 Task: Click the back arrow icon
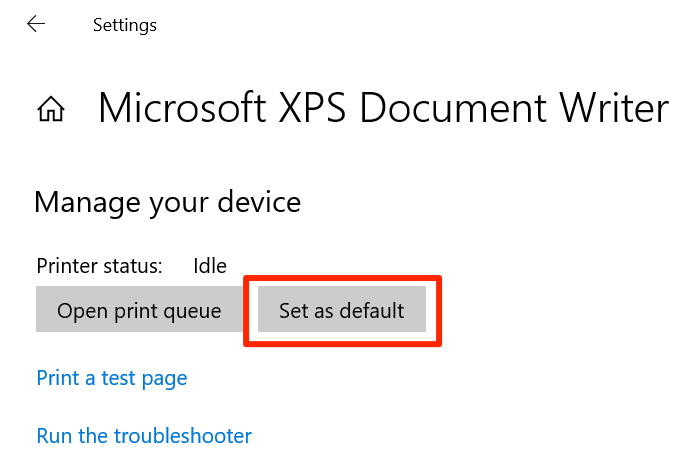37,24
